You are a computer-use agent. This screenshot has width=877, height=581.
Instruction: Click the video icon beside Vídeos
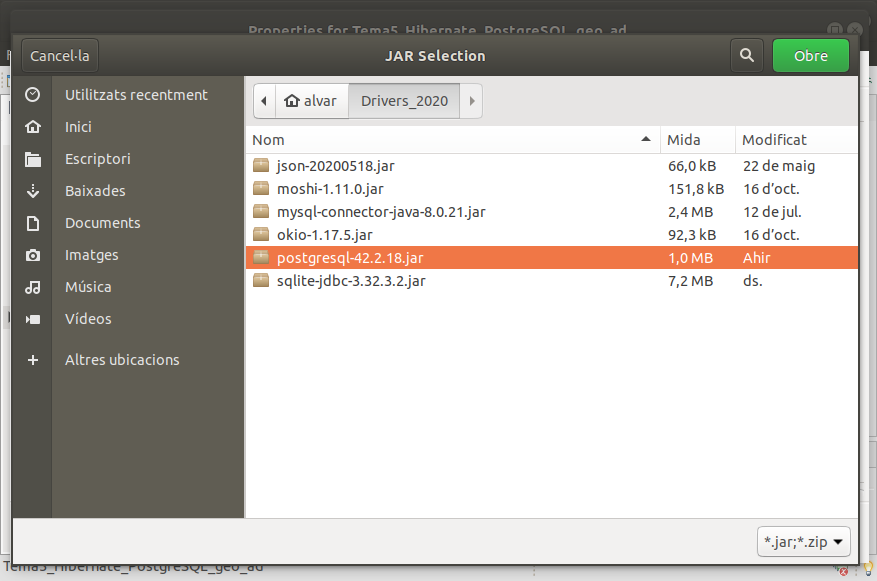pyautogui.click(x=32, y=319)
